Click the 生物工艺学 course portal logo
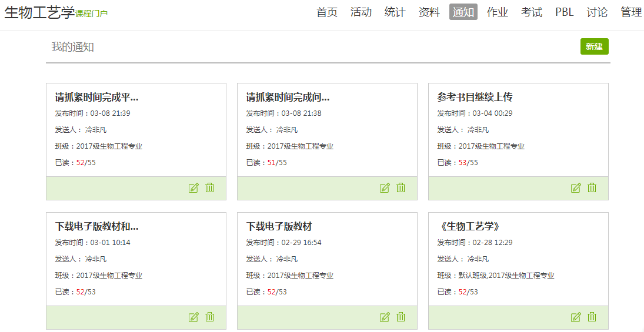 (56, 13)
